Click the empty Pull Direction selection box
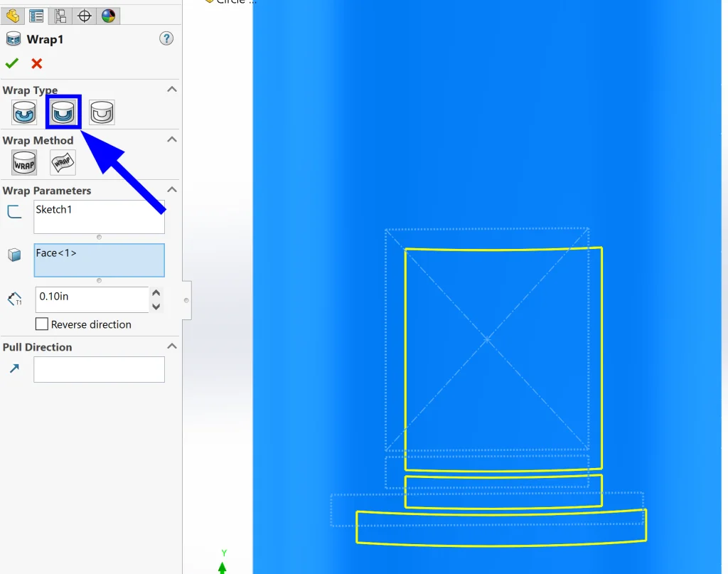The width and height of the screenshot is (728, 574). [x=99, y=369]
